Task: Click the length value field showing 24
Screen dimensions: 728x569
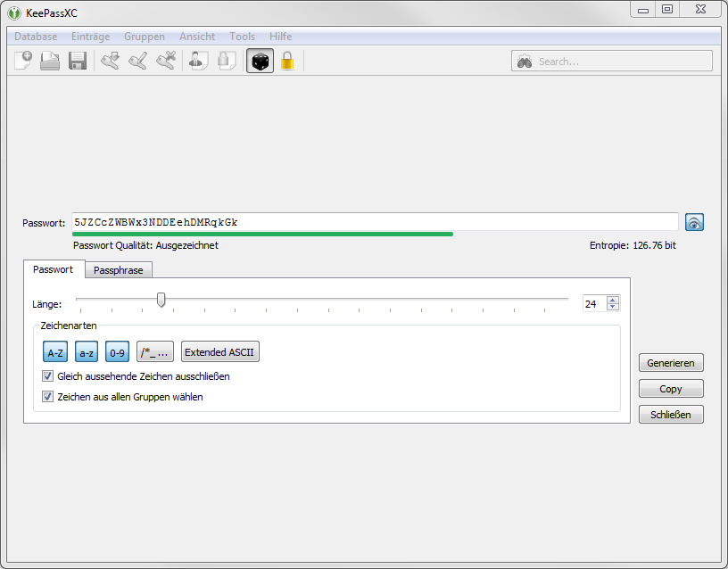Action: pyautogui.click(x=594, y=304)
